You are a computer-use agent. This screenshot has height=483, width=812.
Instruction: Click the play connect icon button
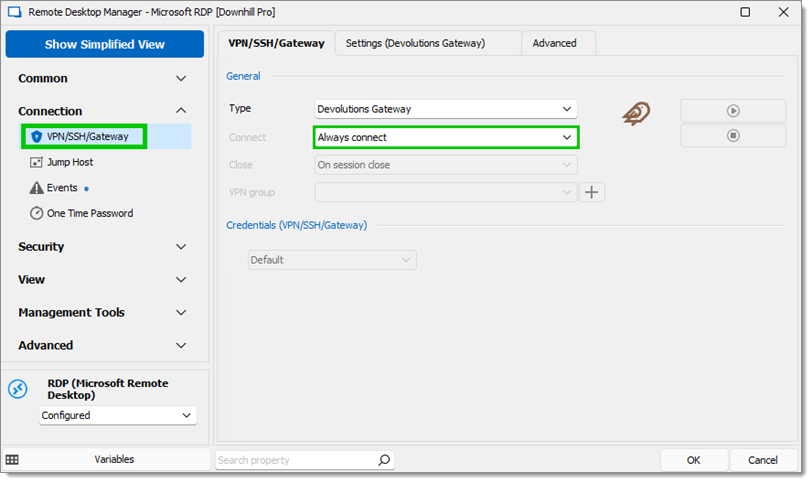click(733, 111)
